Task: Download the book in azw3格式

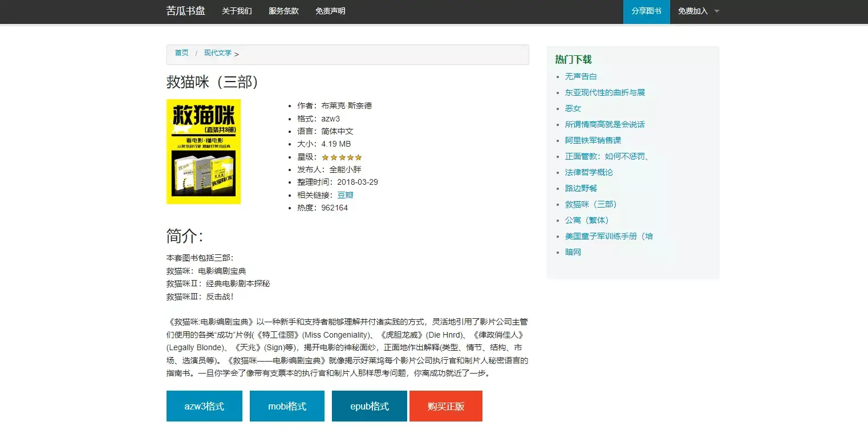Action: click(x=204, y=405)
